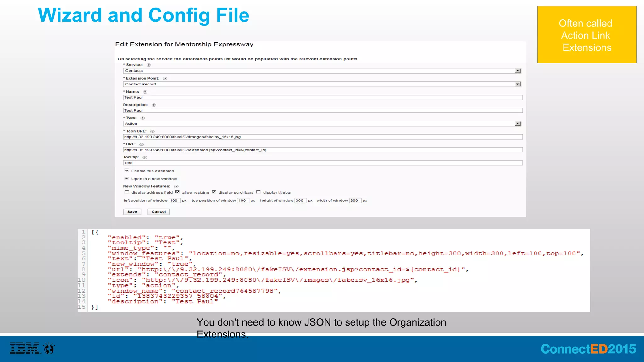Enable display address field checkbox
The width and height of the screenshot is (644, 362).
click(127, 192)
